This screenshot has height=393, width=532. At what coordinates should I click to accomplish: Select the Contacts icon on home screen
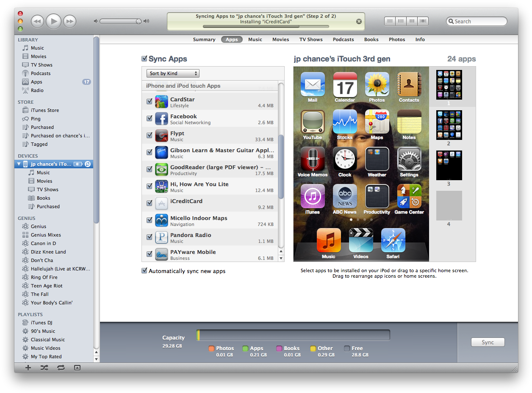(x=409, y=84)
